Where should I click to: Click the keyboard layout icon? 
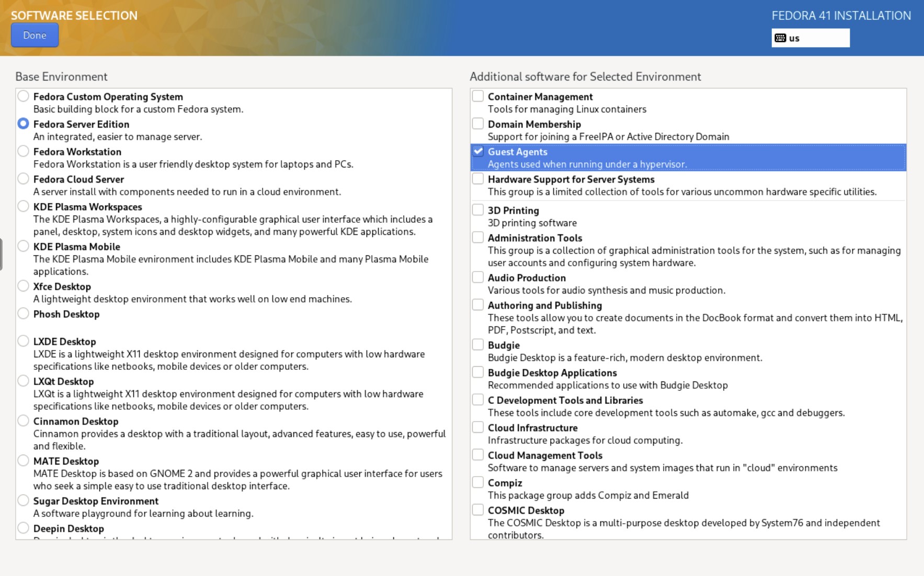[x=780, y=38]
